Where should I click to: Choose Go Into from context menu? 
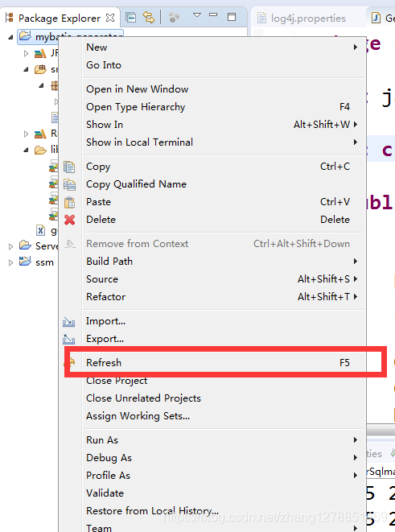(x=224, y=65)
